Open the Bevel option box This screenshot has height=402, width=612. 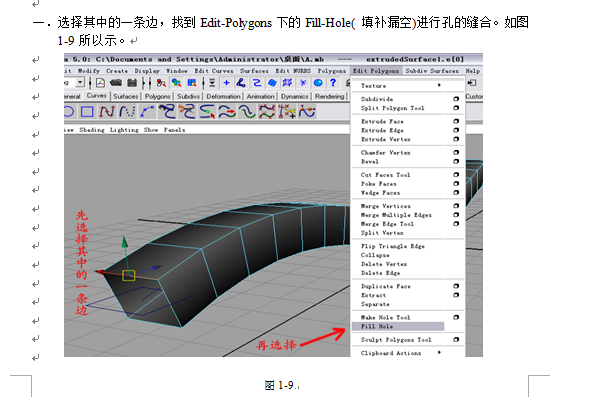coord(455,162)
